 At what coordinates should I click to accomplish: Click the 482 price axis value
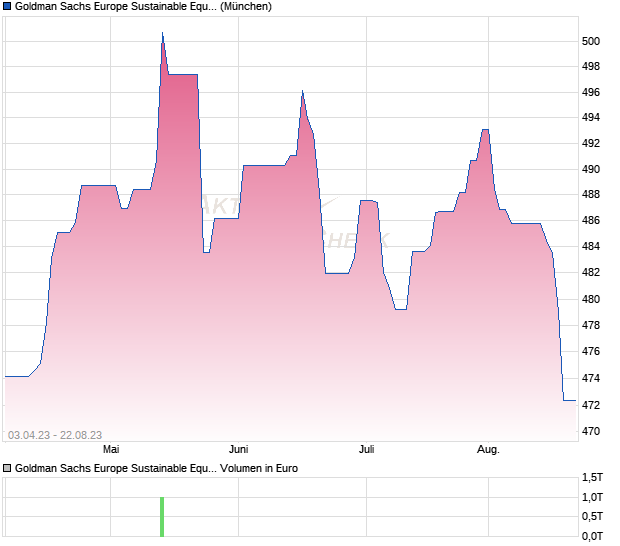click(x=591, y=272)
